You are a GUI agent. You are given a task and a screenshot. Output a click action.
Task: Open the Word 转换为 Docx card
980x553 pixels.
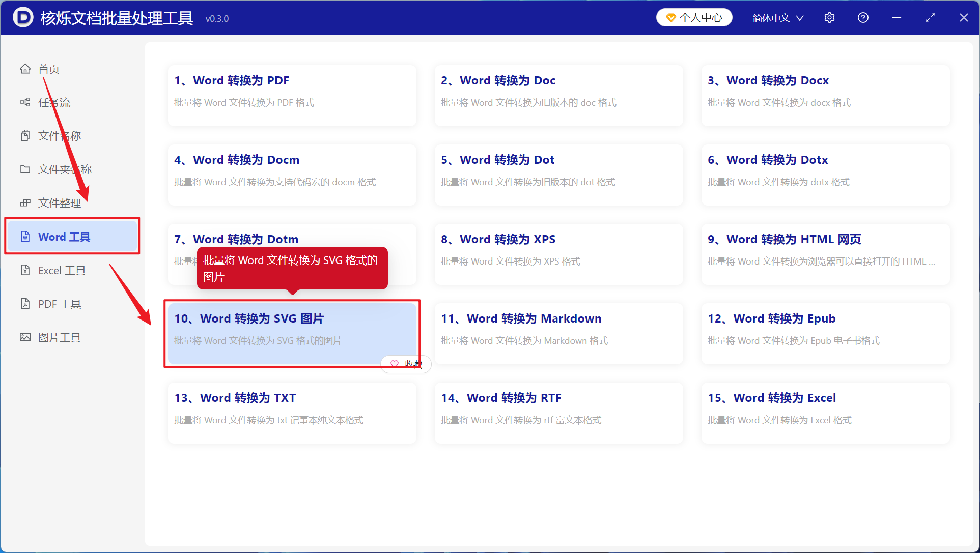click(x=826, y=96)
